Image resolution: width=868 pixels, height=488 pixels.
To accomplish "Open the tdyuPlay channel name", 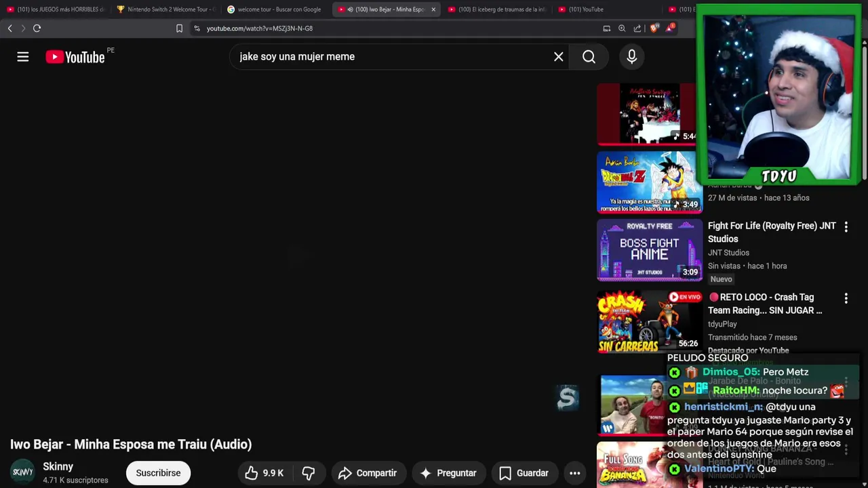I will [722, 324].
